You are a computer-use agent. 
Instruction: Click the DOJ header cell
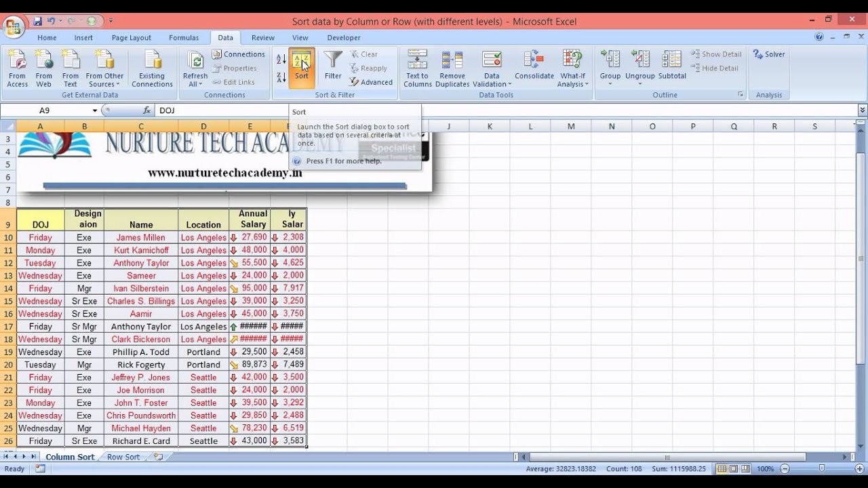41,219
